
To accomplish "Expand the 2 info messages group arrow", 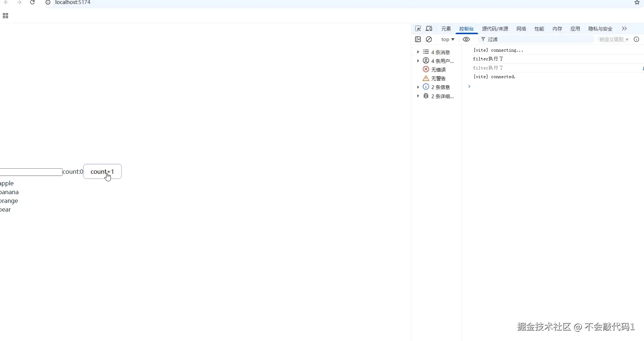I will click(418, 87).
